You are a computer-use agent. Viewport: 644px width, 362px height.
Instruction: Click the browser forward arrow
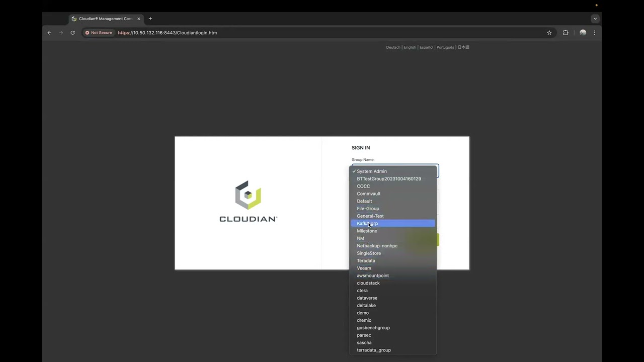coord(61,33)
